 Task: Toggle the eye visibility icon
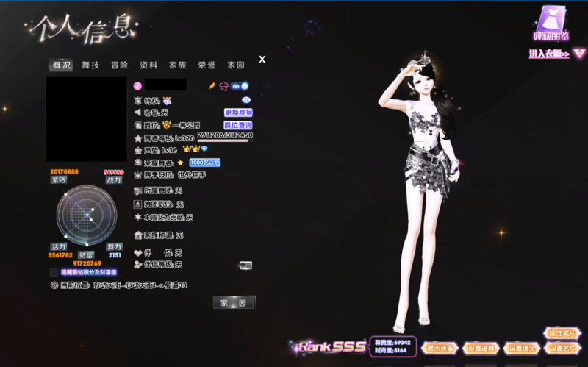(x=246, y=100)
